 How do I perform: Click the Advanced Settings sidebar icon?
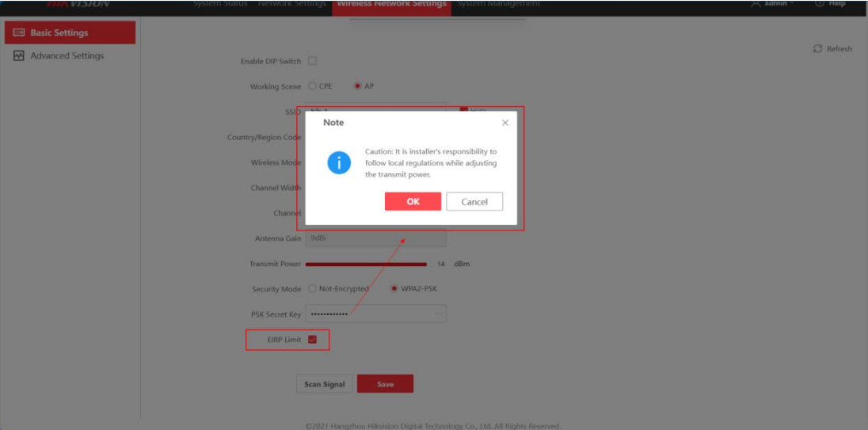19,56
